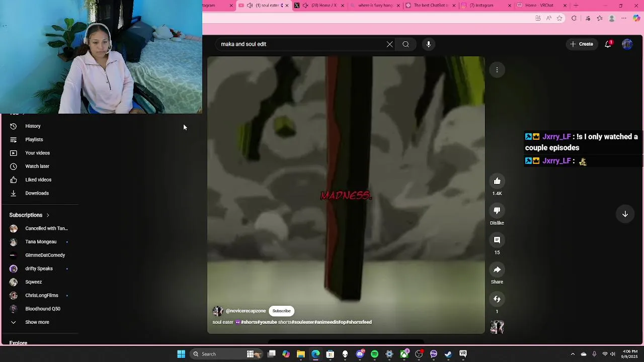644x362 pixels.
Task: Open volume control in system tray
Action: click(613, 354)
